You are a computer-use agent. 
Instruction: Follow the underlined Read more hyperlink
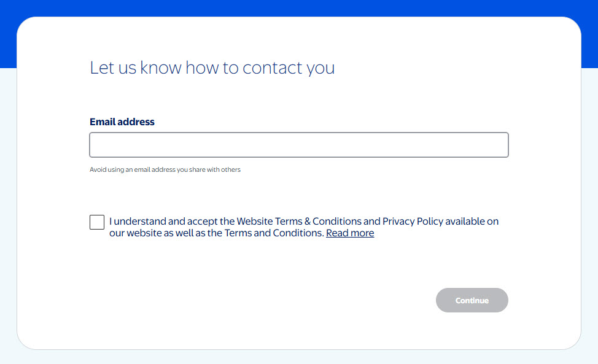coord(350,233)
